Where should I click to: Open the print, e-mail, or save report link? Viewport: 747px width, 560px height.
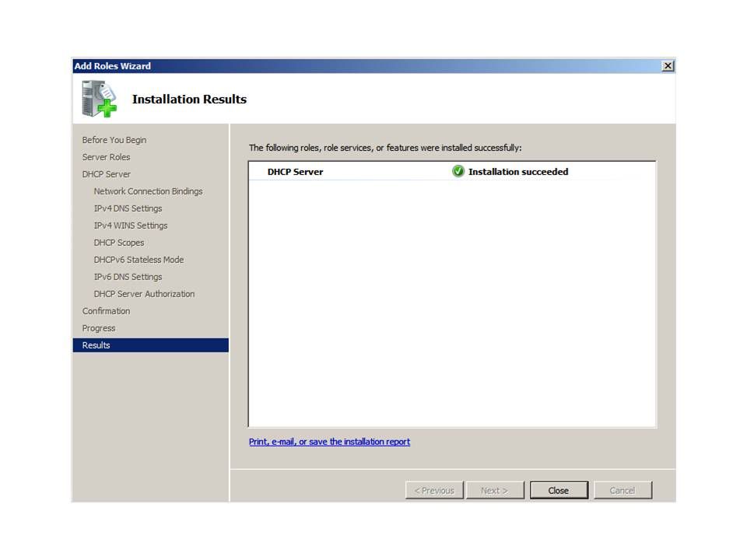pyautogui.click(x=329, y=442)
